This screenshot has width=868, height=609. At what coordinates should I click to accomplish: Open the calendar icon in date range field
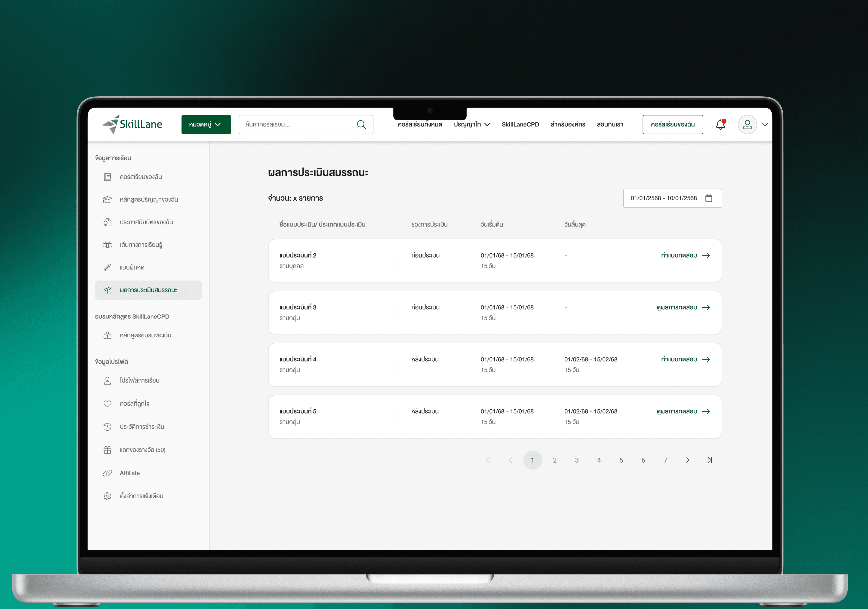[708, 198]
